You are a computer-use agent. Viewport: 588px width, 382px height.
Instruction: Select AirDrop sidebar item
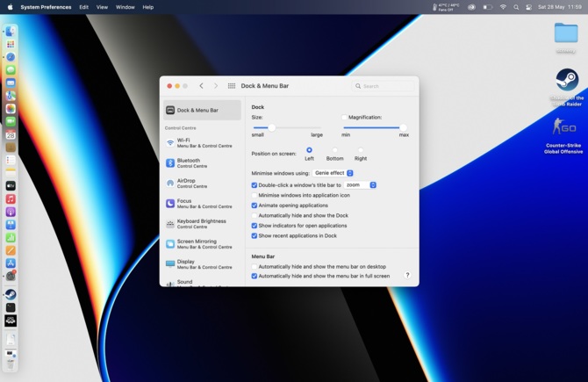[x=202, y=184]
